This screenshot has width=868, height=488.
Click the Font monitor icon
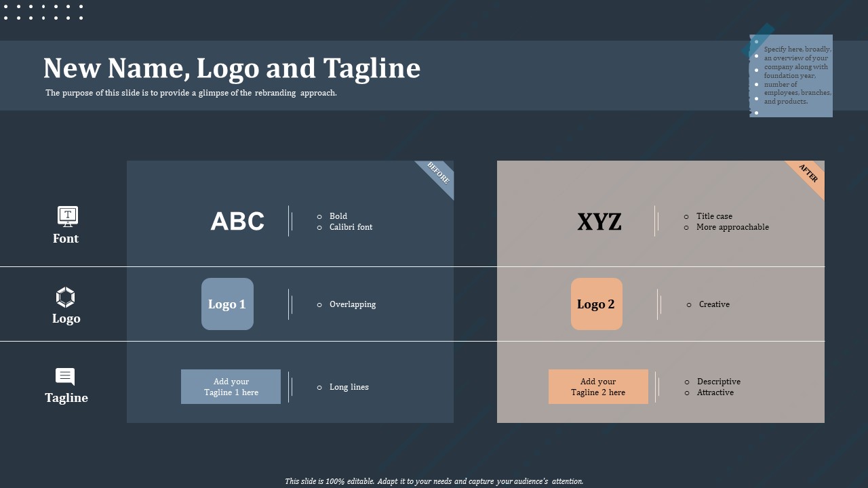click(67, 216)
